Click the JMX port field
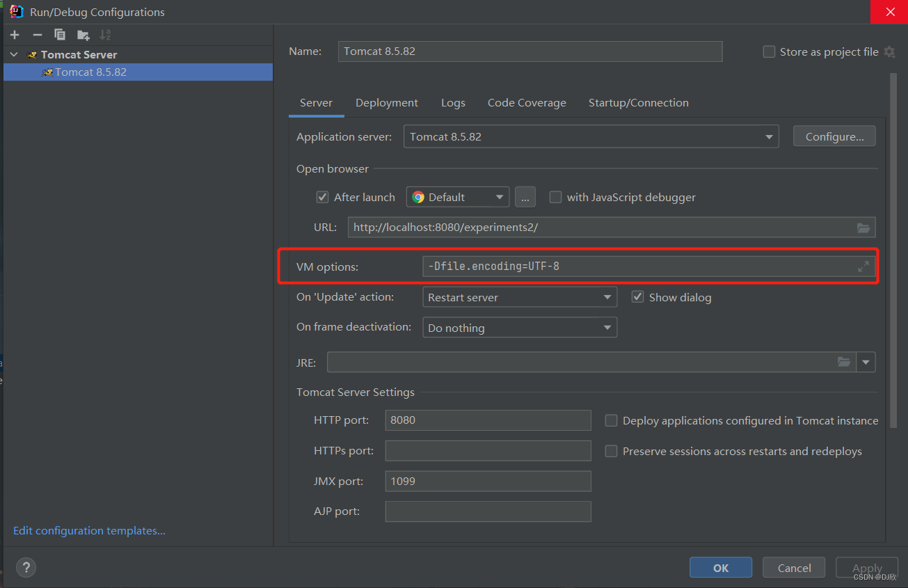Image resolution: width=908 pixels, height=588 pixels. pyautogui.click(x=488, y=481)
